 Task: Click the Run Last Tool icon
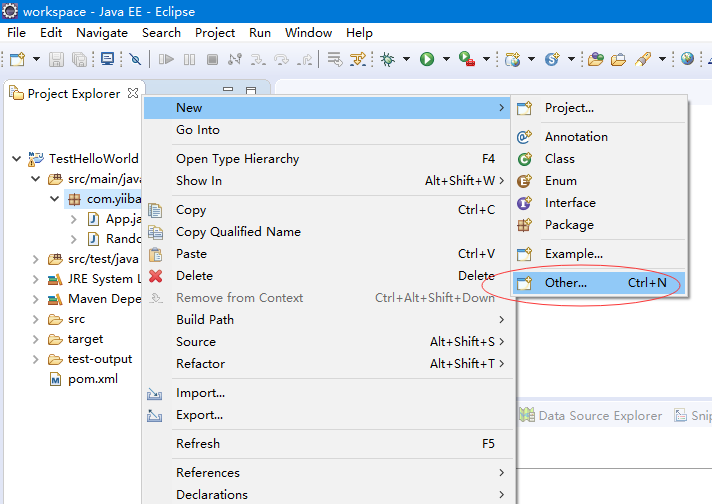click(466, 59)
